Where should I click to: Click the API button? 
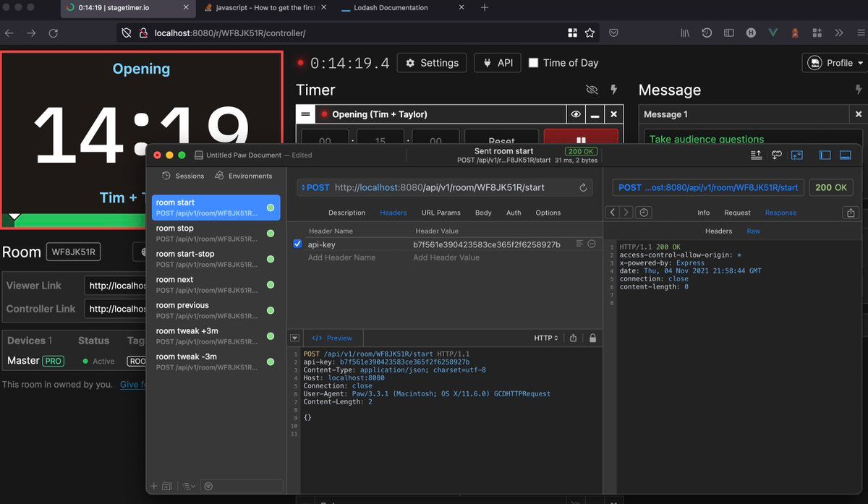point(497,63)
